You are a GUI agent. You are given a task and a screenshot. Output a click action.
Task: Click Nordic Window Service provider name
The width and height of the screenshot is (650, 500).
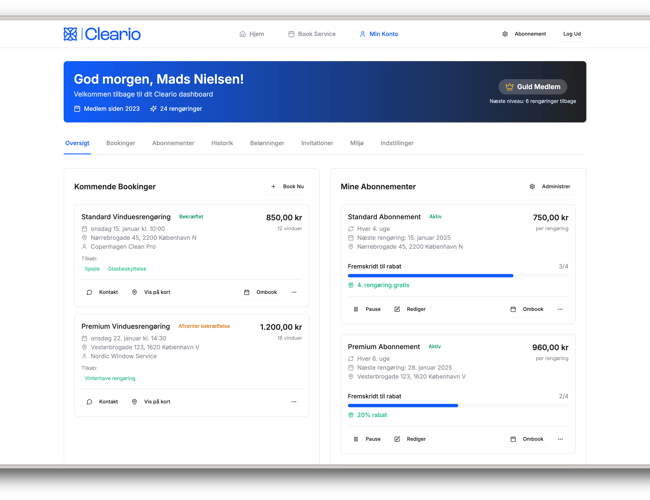coord(124,356)
